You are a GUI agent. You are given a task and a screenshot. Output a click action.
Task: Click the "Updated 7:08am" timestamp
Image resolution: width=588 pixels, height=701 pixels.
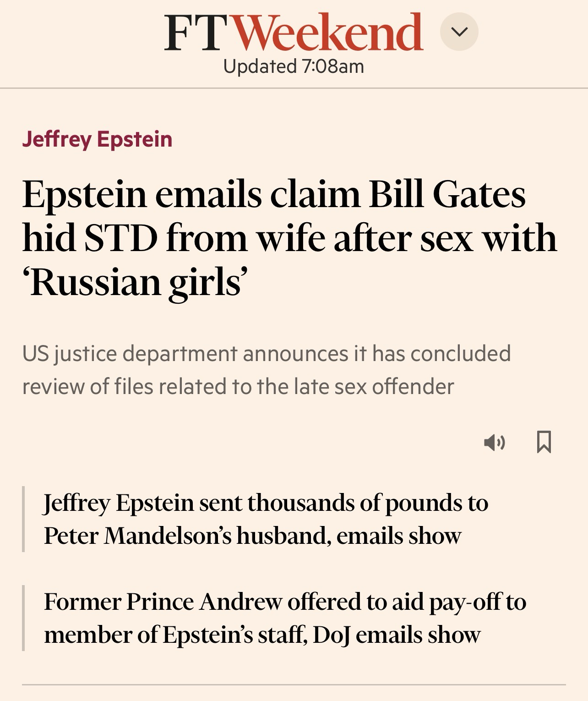[294, 66]
